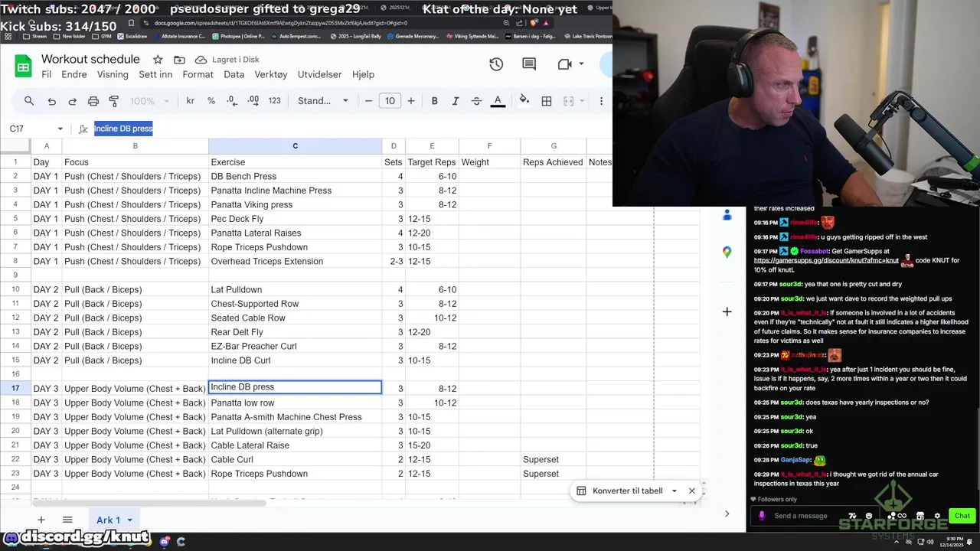Open the Utvidelser menu
The width and height of the screenshot is (980, 551).
point(320,74)
